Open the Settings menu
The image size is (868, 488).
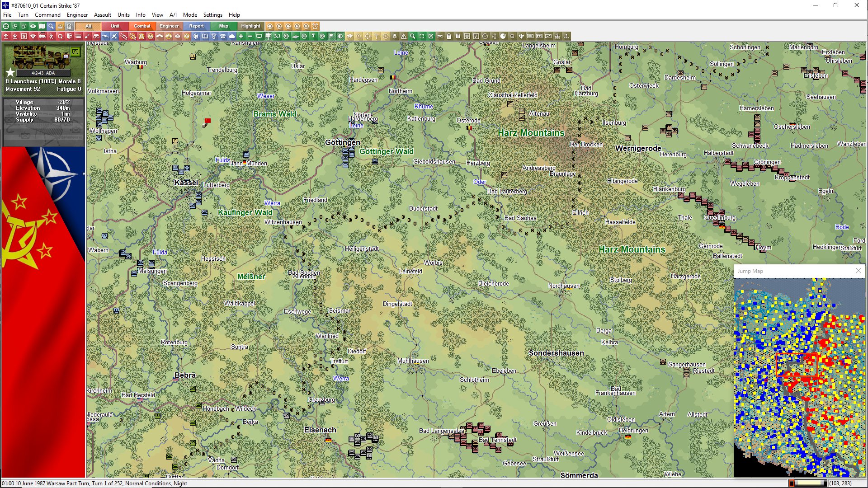212,15
